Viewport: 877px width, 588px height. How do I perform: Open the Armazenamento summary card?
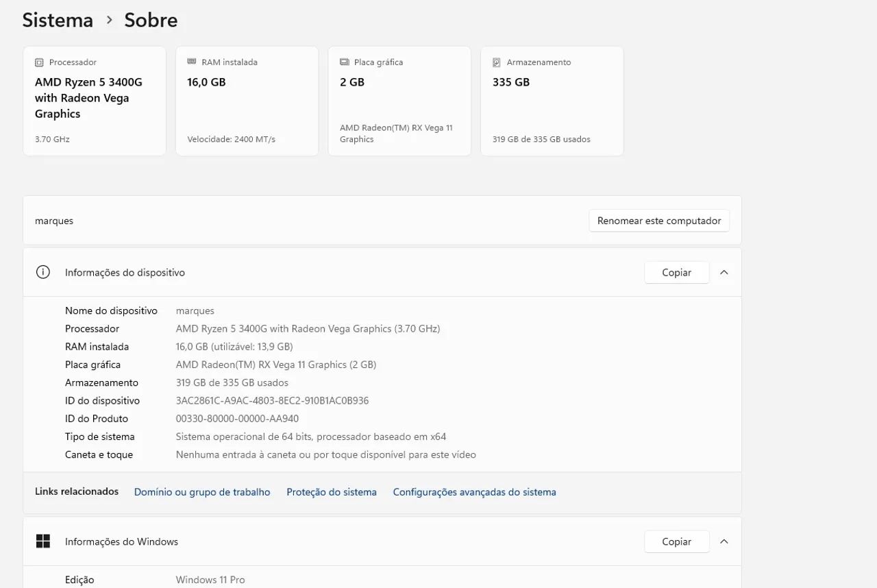[552, 101]
